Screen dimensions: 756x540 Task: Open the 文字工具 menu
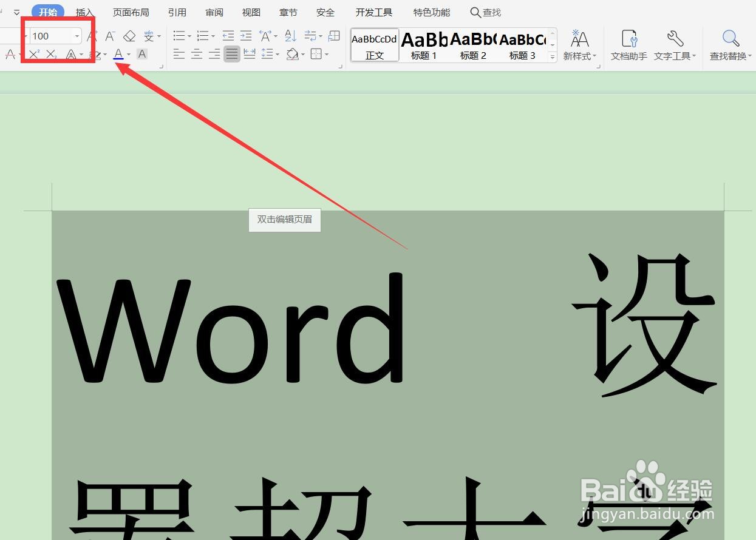675,45
